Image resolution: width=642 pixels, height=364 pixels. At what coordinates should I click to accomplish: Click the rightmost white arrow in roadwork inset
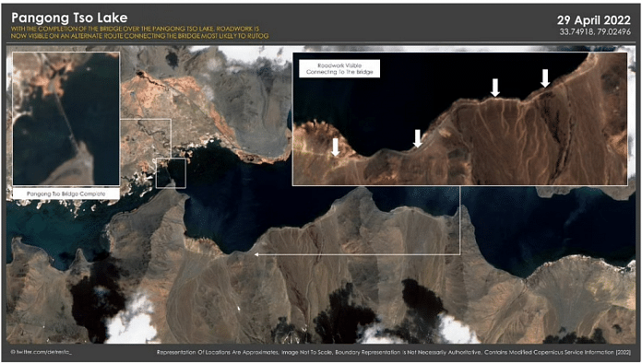pos(545,78)
